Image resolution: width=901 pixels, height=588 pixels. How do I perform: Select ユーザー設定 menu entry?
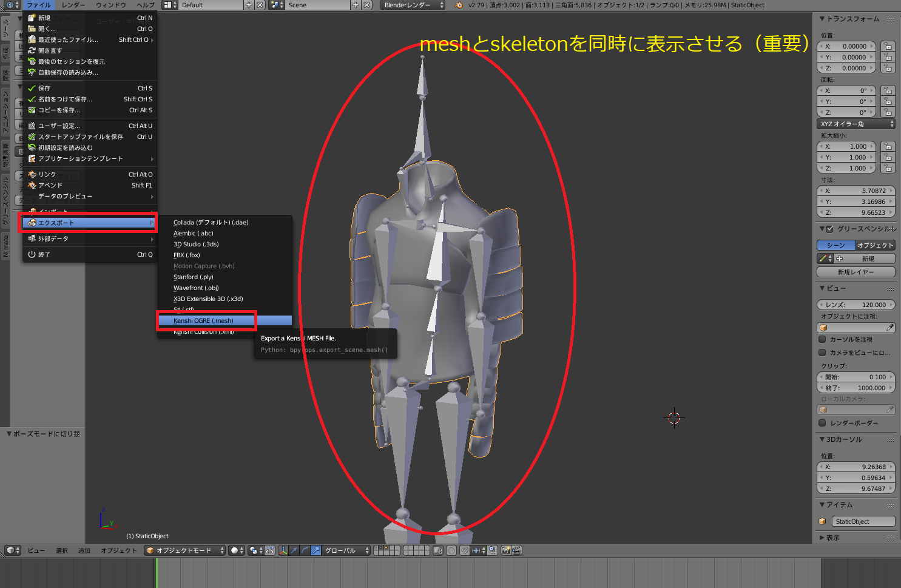(x=90, y=126)
